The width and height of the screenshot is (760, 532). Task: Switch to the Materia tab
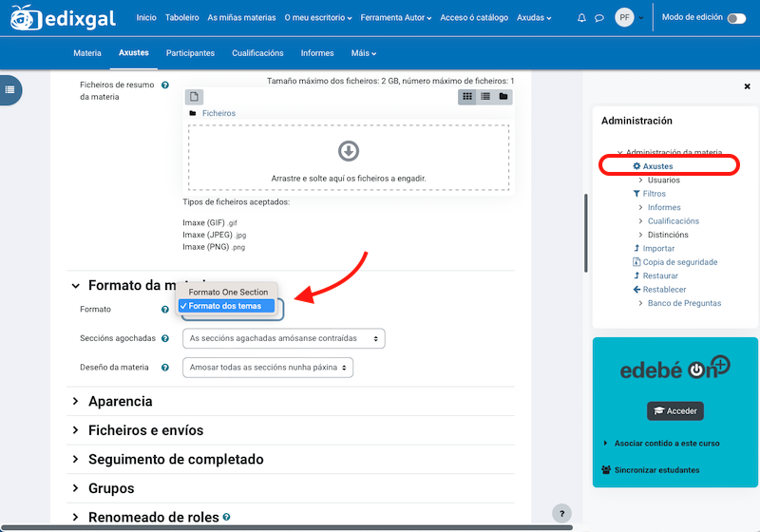tap(87, 53)
